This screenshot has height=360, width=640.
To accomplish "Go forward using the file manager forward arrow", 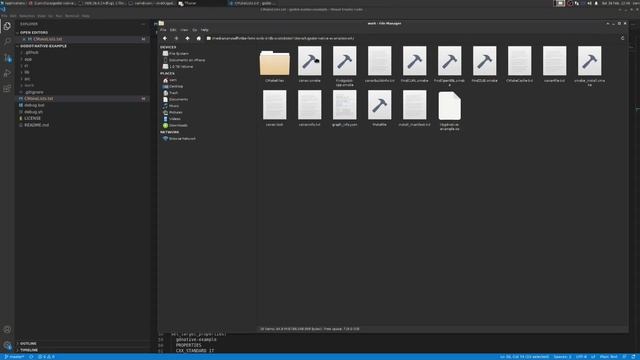I will pos(176,38).
